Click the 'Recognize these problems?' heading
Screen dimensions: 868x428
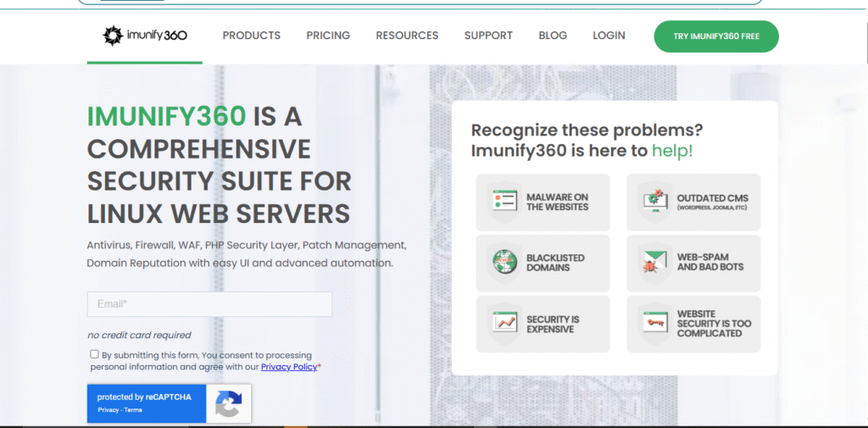587,131
